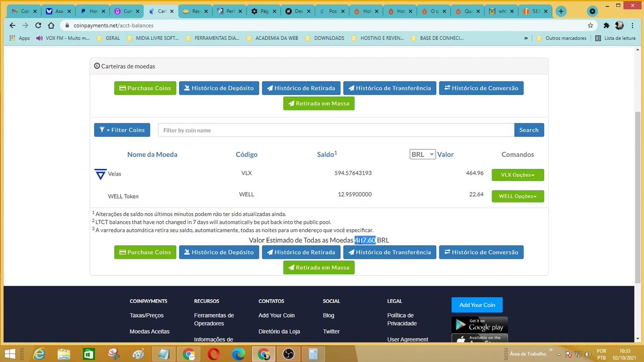The height and width of the screenshot is (362, 644).
Task: Open the Calculator taskbar icon
Action: [x=313, y=354]
